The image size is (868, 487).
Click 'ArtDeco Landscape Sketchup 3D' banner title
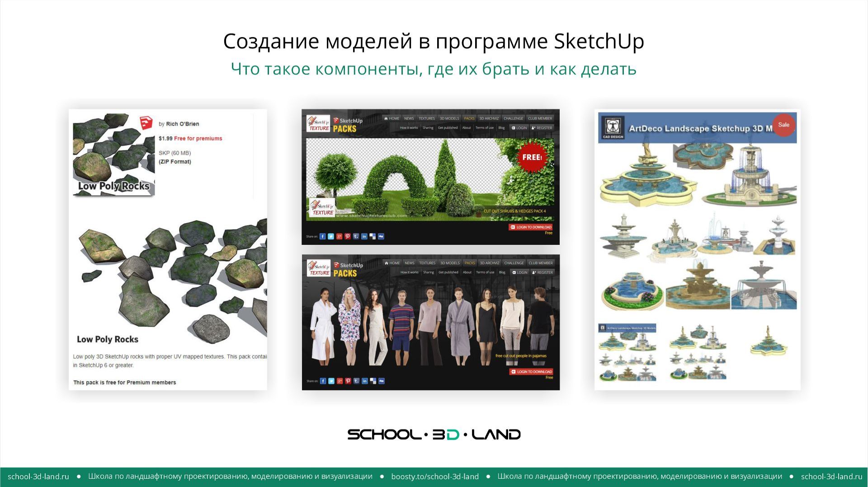(701, 128)
